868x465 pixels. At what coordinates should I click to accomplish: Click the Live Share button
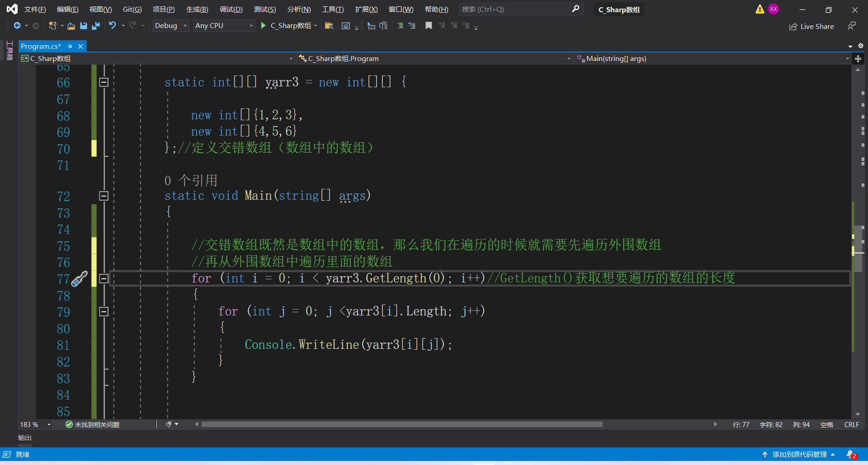point(811,27)
